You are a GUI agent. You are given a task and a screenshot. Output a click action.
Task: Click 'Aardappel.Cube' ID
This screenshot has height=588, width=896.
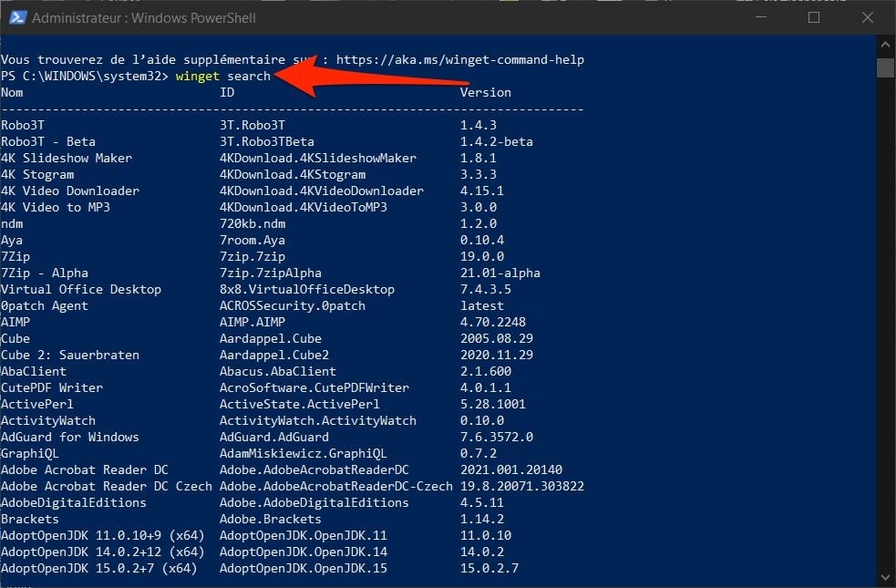pos(271,339)
